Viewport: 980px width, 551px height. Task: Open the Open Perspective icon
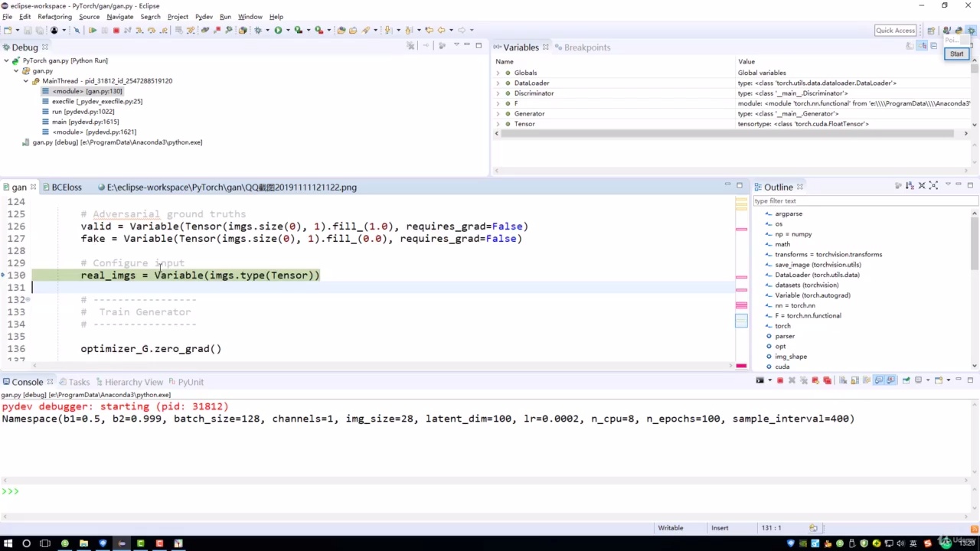tap(931, 31)
